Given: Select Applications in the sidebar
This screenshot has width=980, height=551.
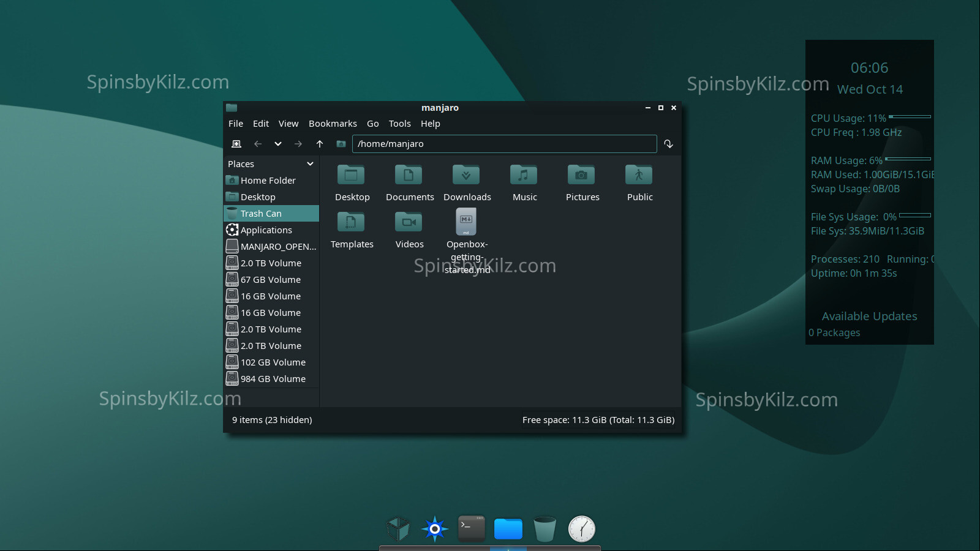Looking at the screenshot, I should point(266,230).
